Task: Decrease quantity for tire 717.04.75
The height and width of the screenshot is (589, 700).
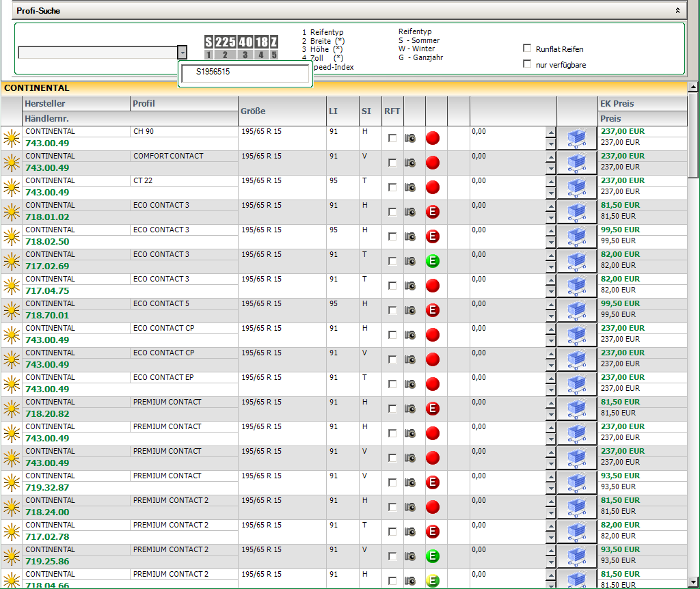Action: 551,291
